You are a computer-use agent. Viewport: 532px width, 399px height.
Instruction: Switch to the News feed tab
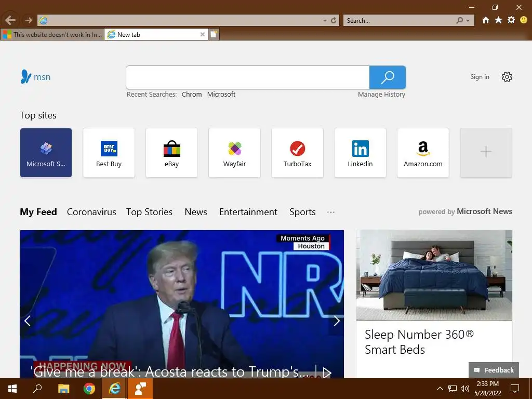click(196, 212)
